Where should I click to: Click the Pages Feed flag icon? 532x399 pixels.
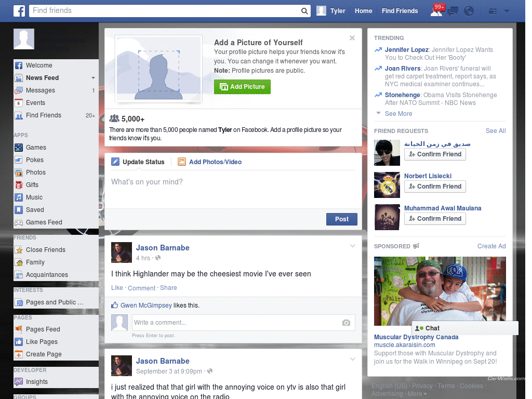tap(19, 329)
